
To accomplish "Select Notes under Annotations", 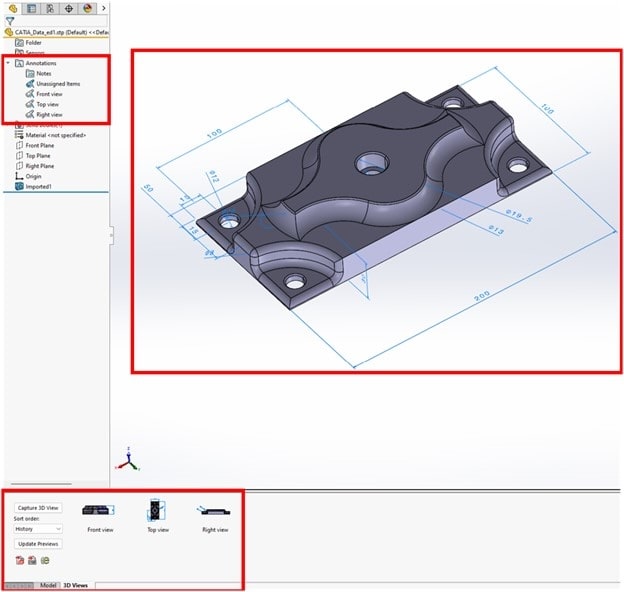I will point(39,74).
